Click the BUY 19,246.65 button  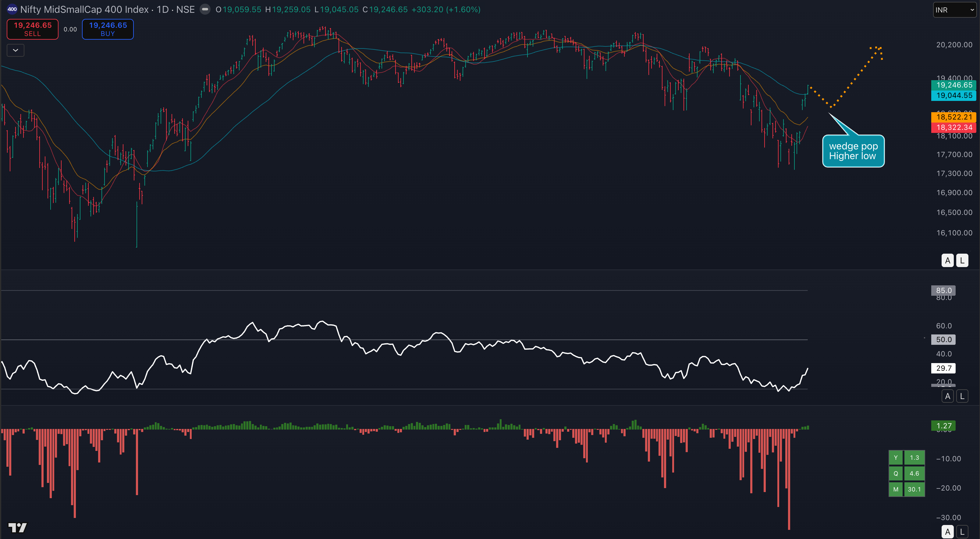pos(108,29)
